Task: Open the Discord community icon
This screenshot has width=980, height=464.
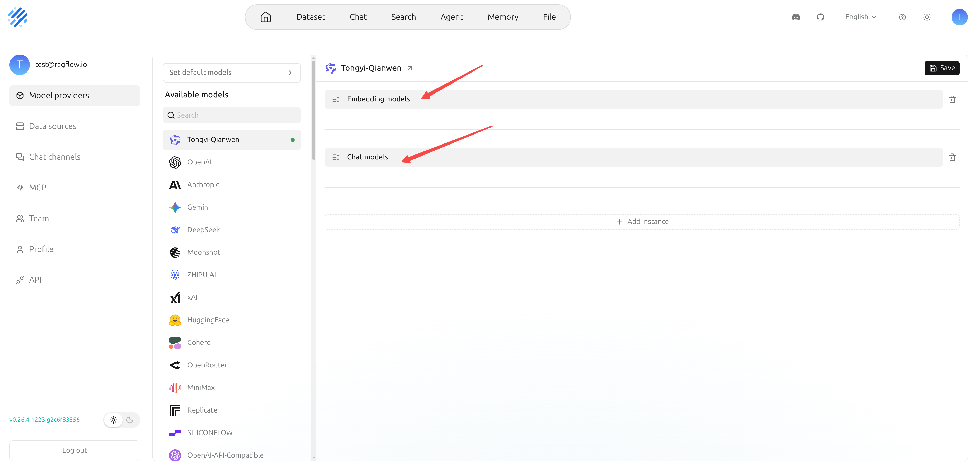Action: [x=796, y=17]
